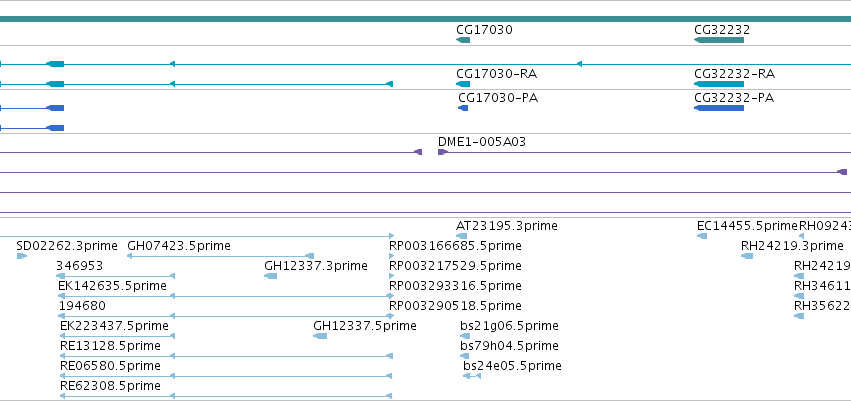Select the CG32232-RA transcript label
851x401 pixels.
[734, 74]
